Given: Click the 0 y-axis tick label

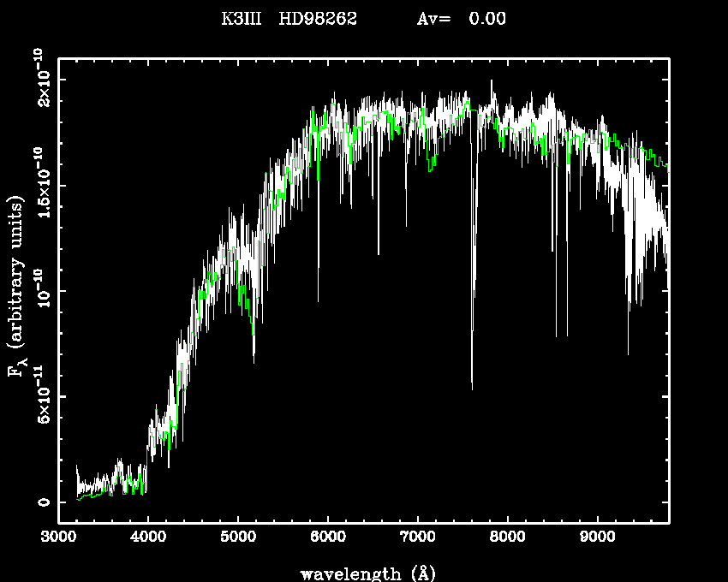Looking at the screenshot, I should 41,502.
